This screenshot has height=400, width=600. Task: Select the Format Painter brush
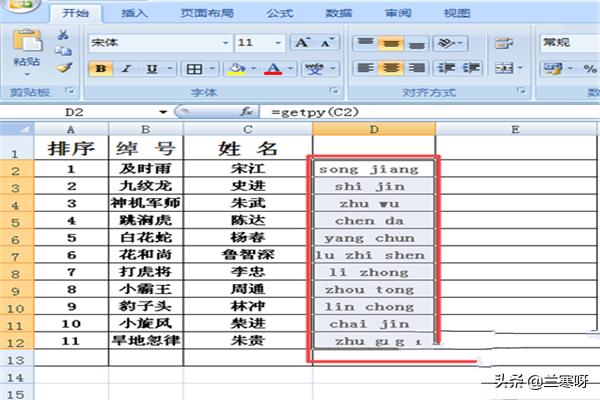(64, 68)
